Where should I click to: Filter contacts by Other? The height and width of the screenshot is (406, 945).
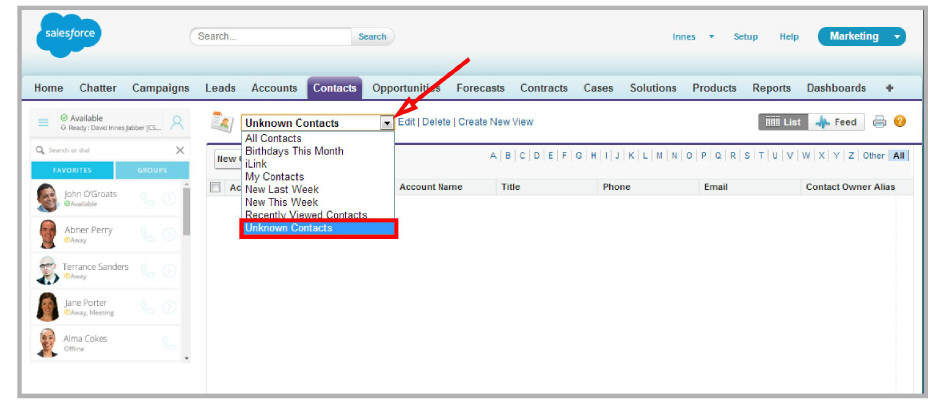click(873, 155)
